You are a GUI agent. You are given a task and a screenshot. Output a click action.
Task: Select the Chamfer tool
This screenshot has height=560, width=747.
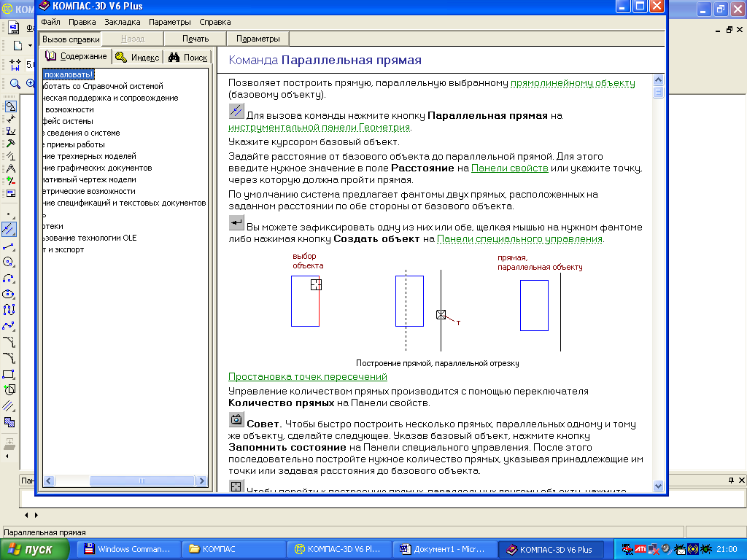9,342
